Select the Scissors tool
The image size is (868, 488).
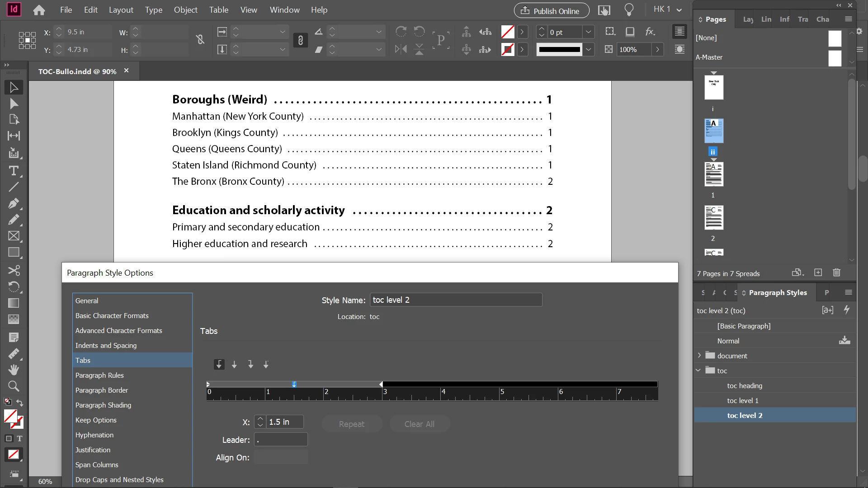click(14, 270)
